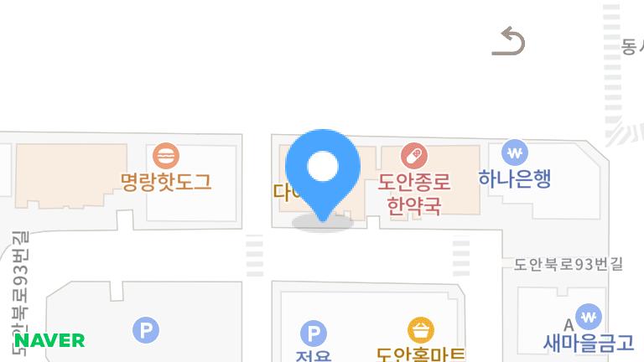Open the 도안종로 한약국 place label
Image resolution: width=644 pixels, height=362 pixels.
click(x=414, y=194)
